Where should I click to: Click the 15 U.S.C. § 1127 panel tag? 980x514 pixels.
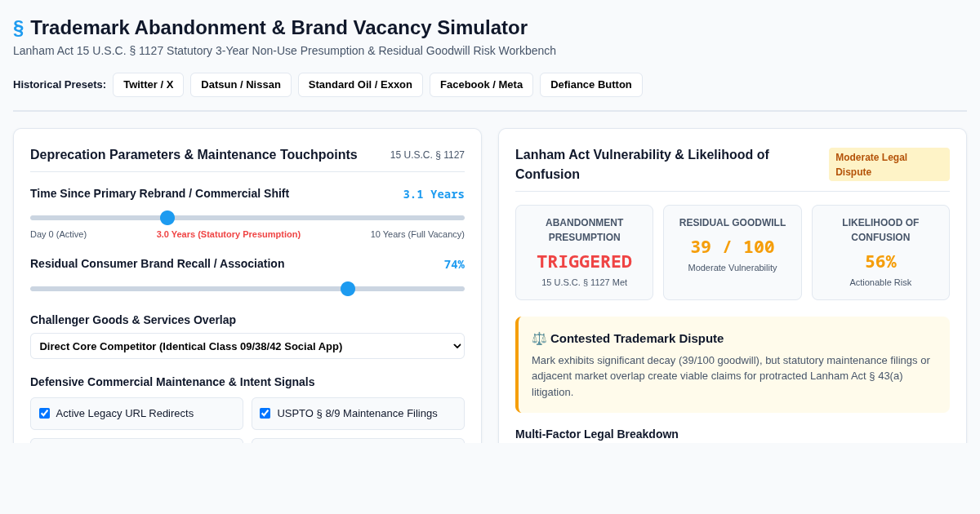[x=427, y=155]
